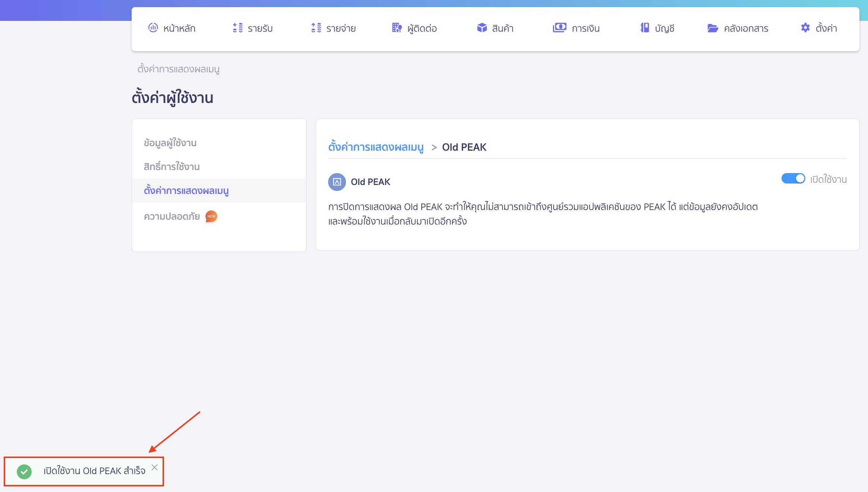
Task: Click the รายรับ income icon
Action: [x=238, y=28]
